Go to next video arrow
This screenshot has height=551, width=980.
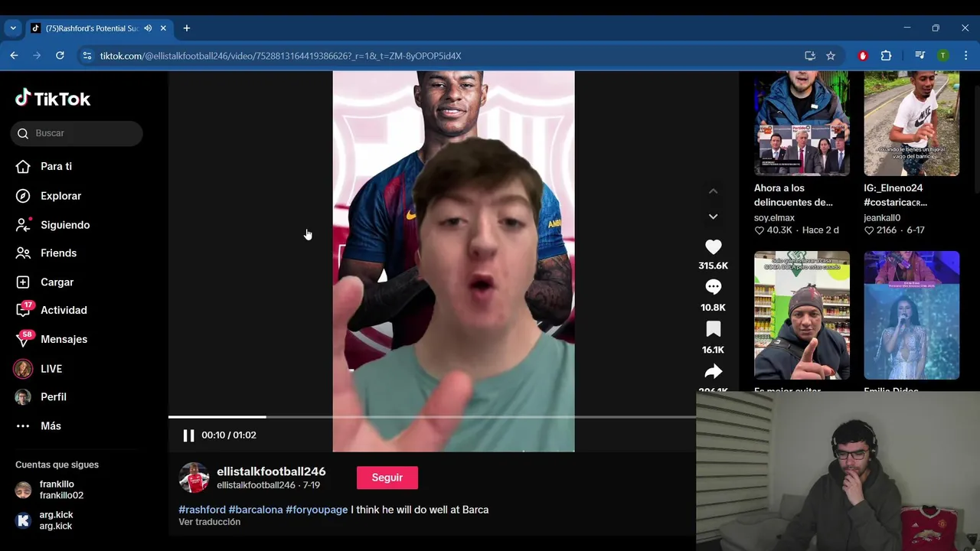coord(713,217)
